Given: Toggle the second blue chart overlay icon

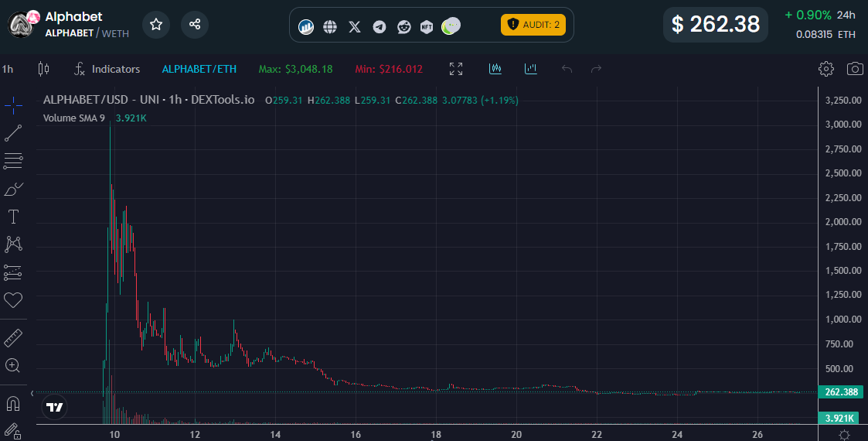Looking at the screenshot, I should 531,69.
